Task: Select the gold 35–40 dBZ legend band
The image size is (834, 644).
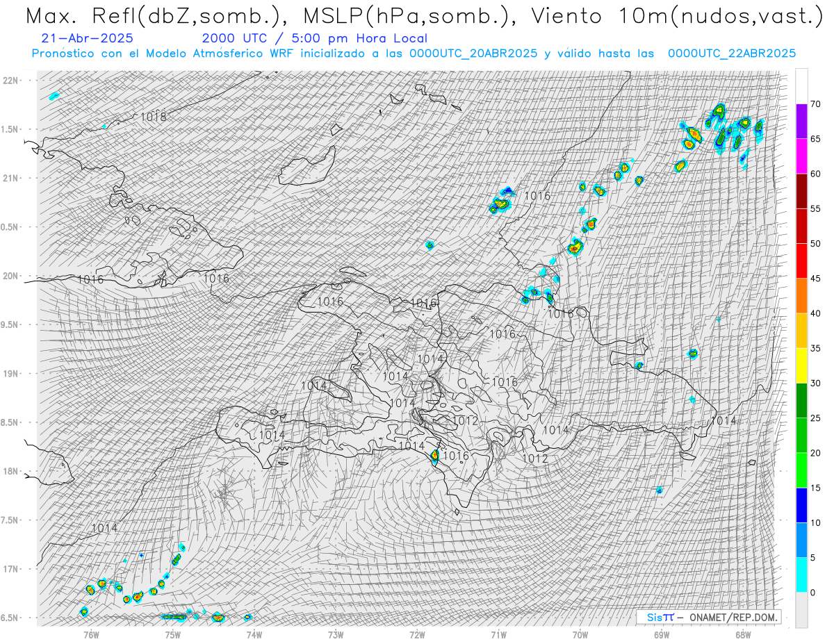Action: pyautogui.click(x=801, y=331)
